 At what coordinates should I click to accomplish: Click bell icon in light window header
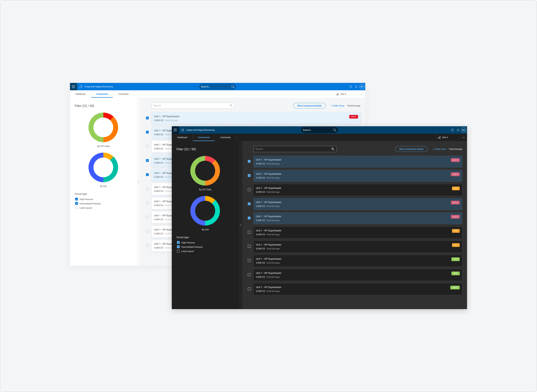click(x=356, y=87)
